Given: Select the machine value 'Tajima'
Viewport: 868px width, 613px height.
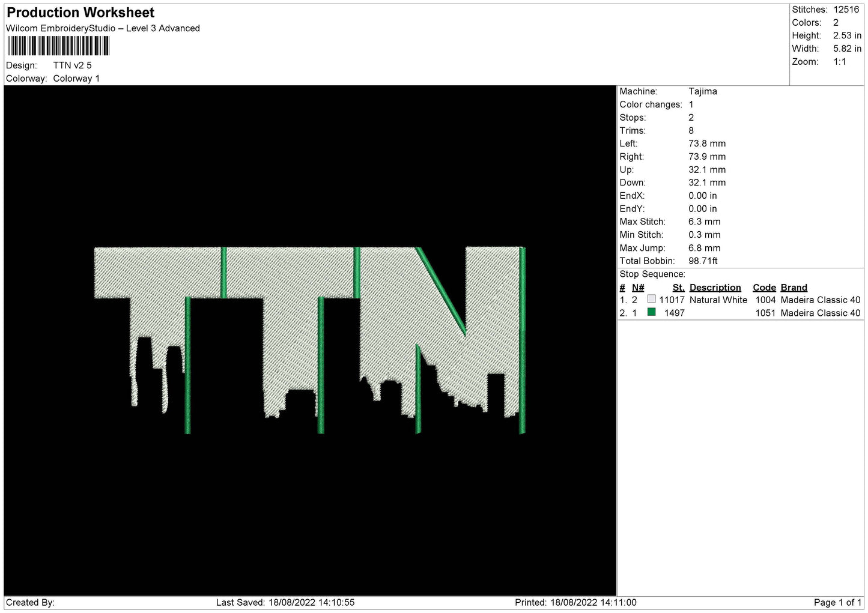Looking at the screenshot, I should point(703,91).
